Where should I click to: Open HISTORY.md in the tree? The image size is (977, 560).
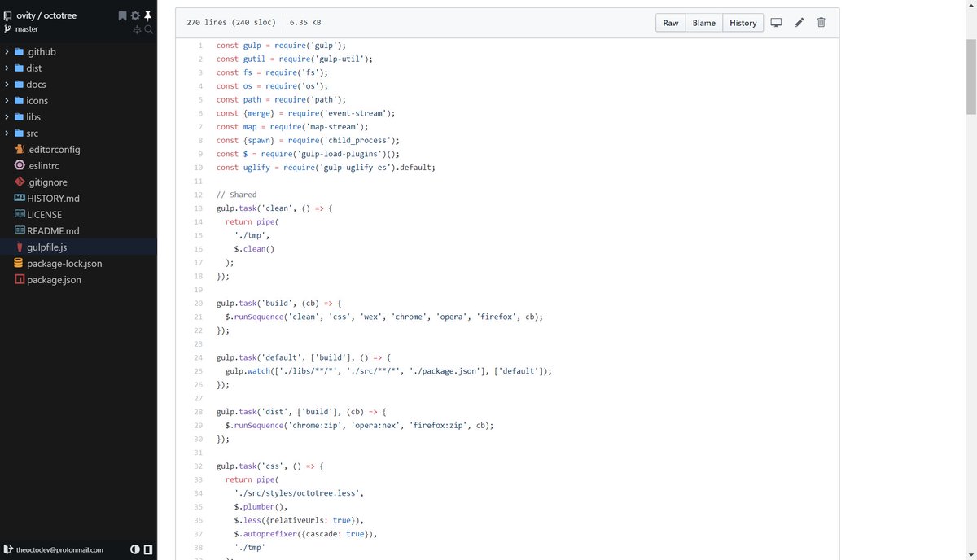click(53, 199)
